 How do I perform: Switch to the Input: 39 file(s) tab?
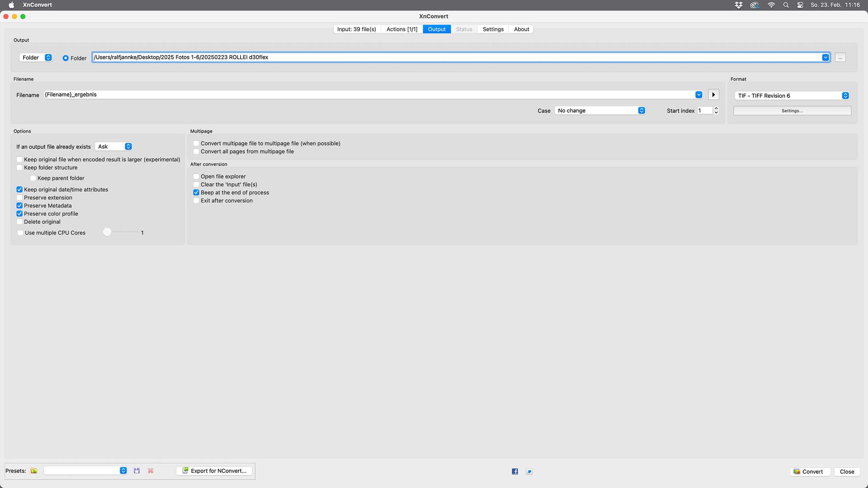pos(357,29)
